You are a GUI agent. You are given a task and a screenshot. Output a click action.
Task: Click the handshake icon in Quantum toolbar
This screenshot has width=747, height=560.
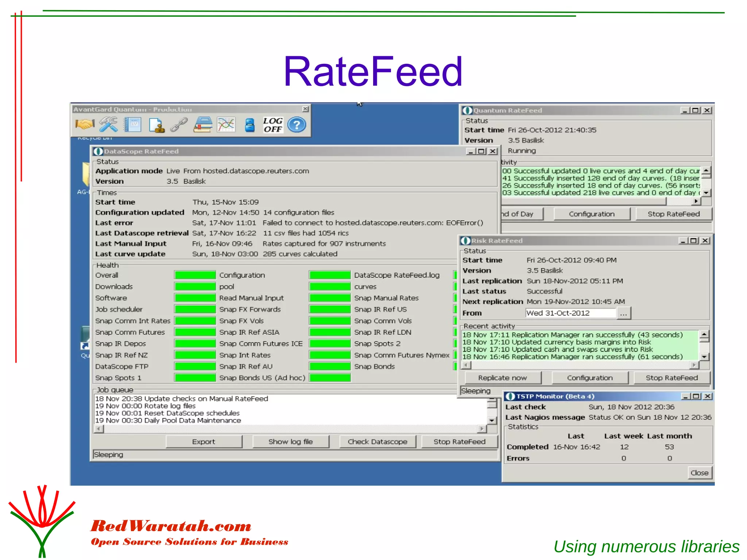(x=85, y=125)
